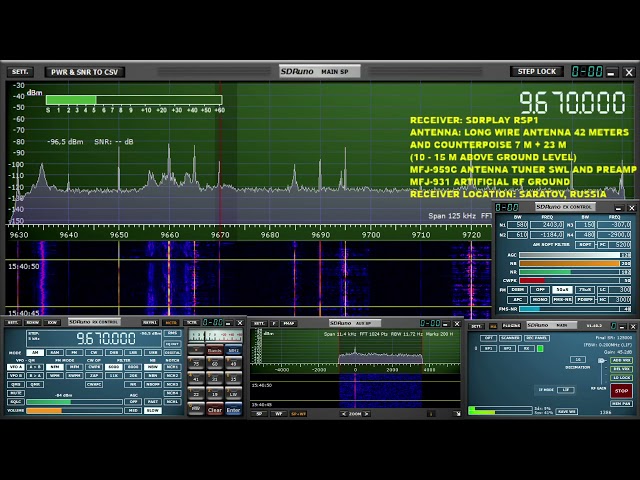640x480 pixels.
Task: Click the 25 band keypad key
Action: pos(233,379)
